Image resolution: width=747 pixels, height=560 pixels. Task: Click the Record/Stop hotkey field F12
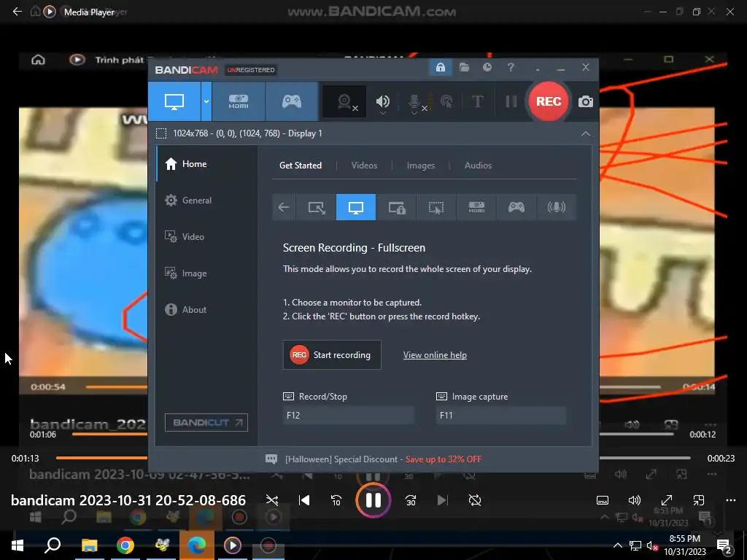tap(348, 415)
